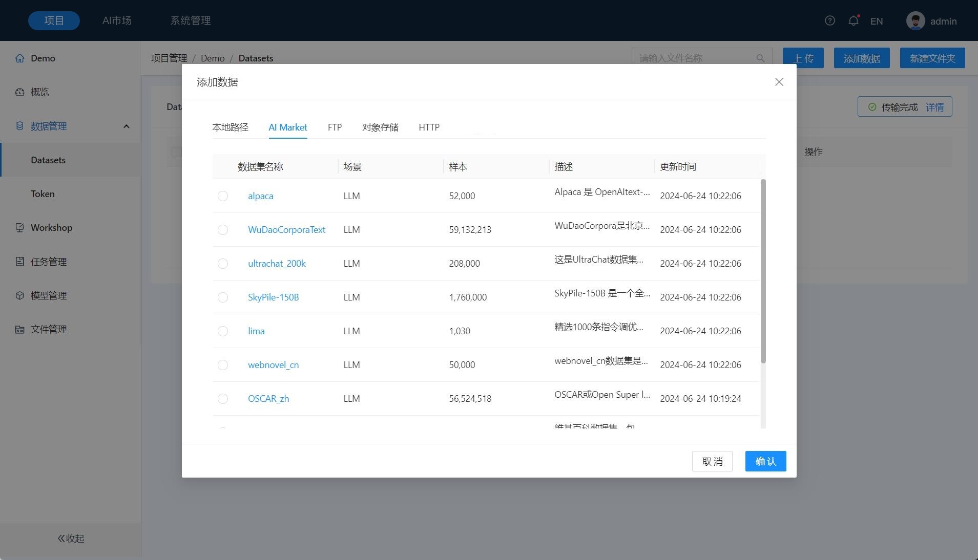Select the SkyPile-150B radio button
The width and height of the screenshot is (978, 560).
[222, 297]
